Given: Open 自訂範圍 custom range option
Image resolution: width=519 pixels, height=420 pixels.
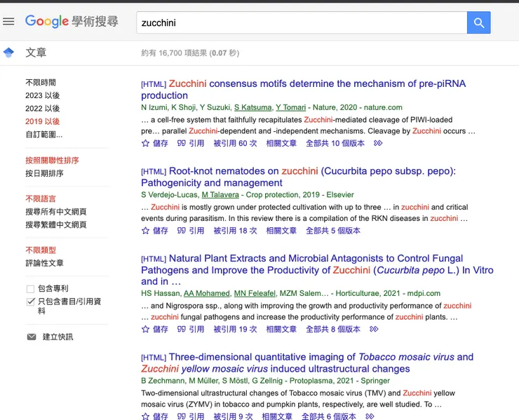Looking at the screenshot, I should coord(44,135).
